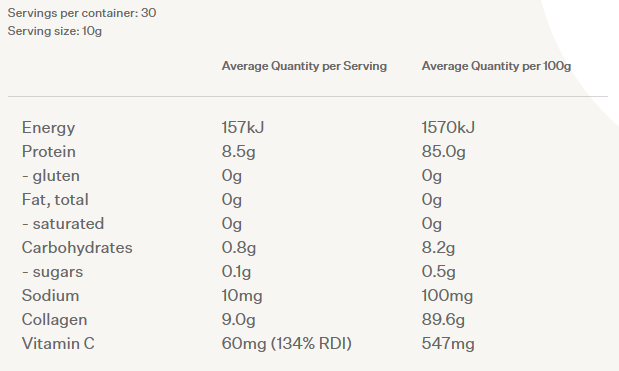Select the saturated fat row label
Screen dimensions: 619x371
click(x=63, y=224)
